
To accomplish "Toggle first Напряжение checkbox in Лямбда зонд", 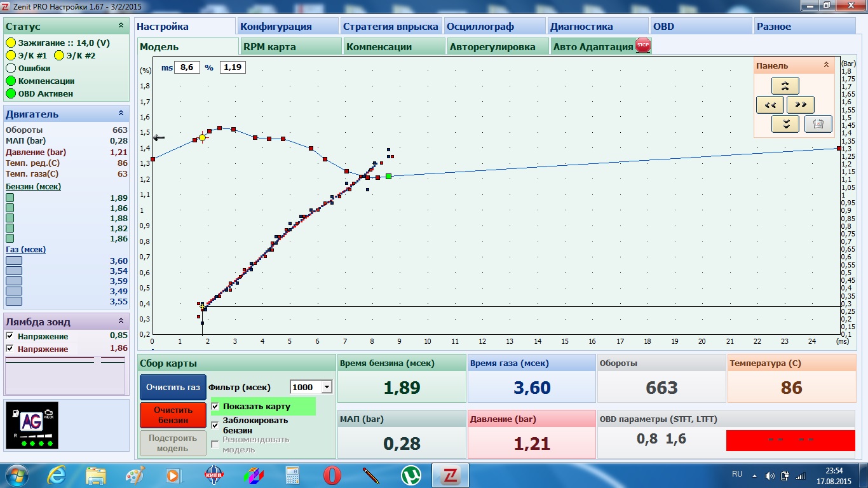I will pos(10,336).
